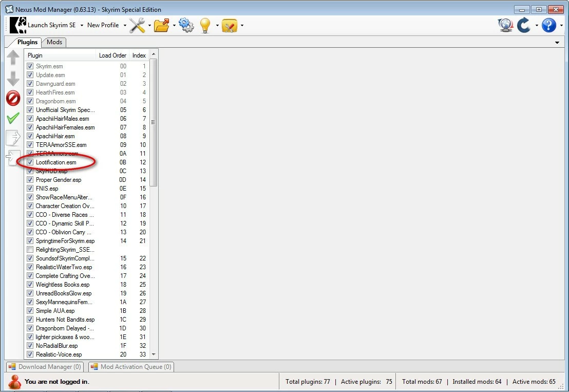Viewport: 569px width, 392px height.
Task: Open the blue help question mark icon
Action: (x=548, y=25)
